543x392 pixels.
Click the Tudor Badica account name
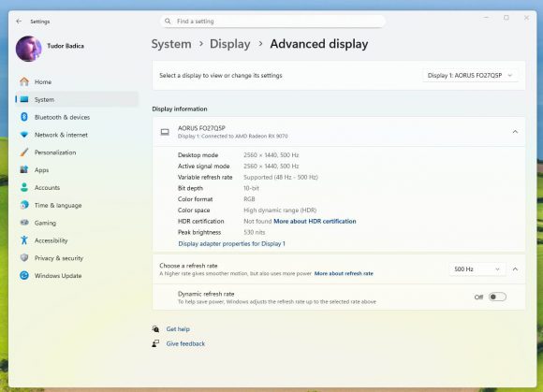[x=66, y=46]
